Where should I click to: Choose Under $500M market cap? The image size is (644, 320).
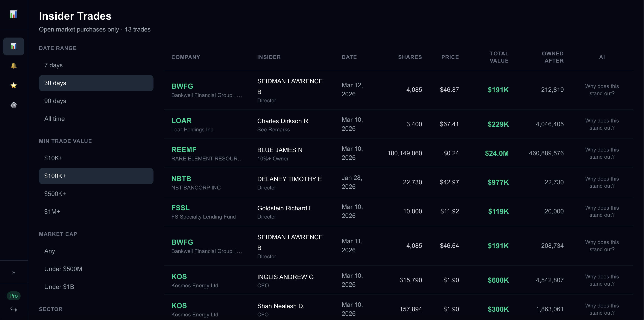pos(96,269)
